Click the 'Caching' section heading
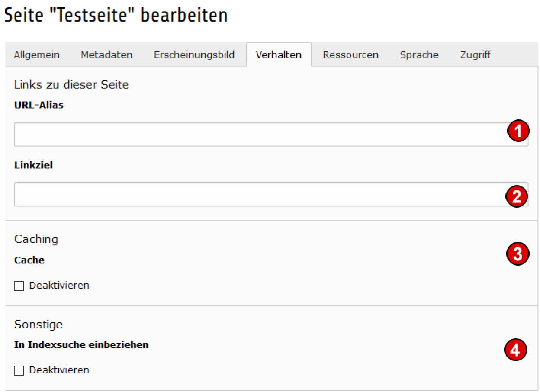The height and width of the screenshot is (392, 540). (36, 239)
